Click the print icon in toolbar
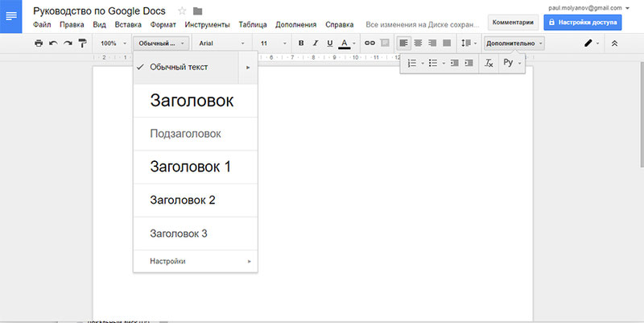 (x=39, y=43)
